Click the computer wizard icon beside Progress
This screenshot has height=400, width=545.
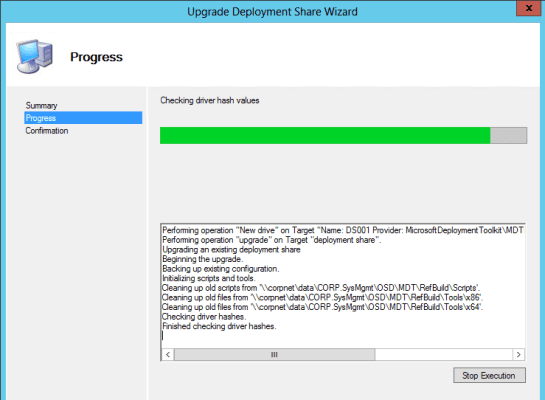coord(35,57)
